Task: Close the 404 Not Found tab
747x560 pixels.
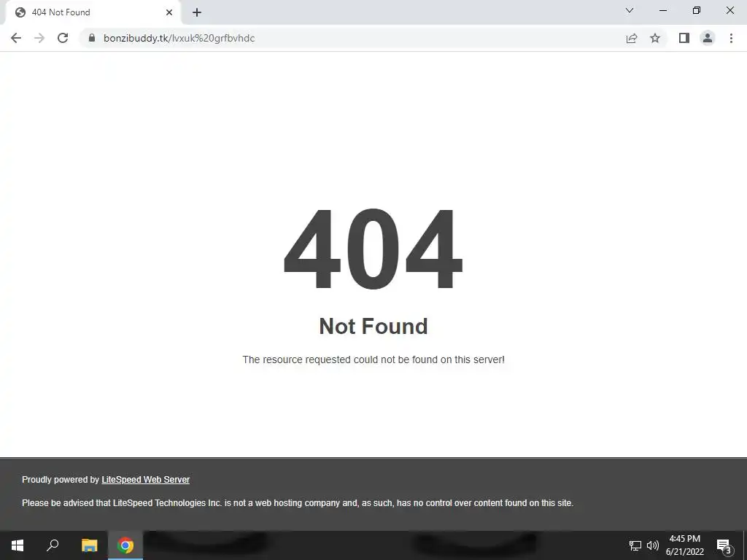Action: pyautogui.click(x=169, y=12)
